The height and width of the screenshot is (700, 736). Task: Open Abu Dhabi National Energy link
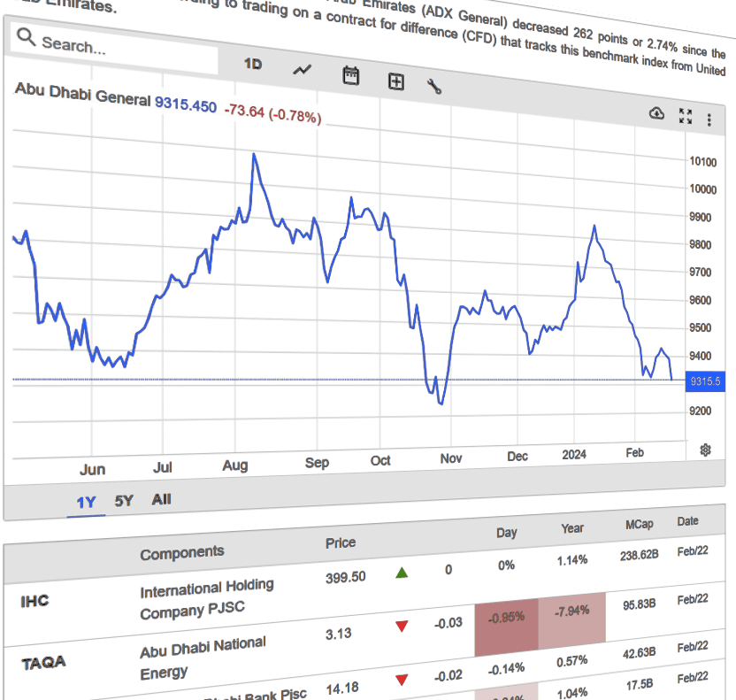(x=203, y=658)
